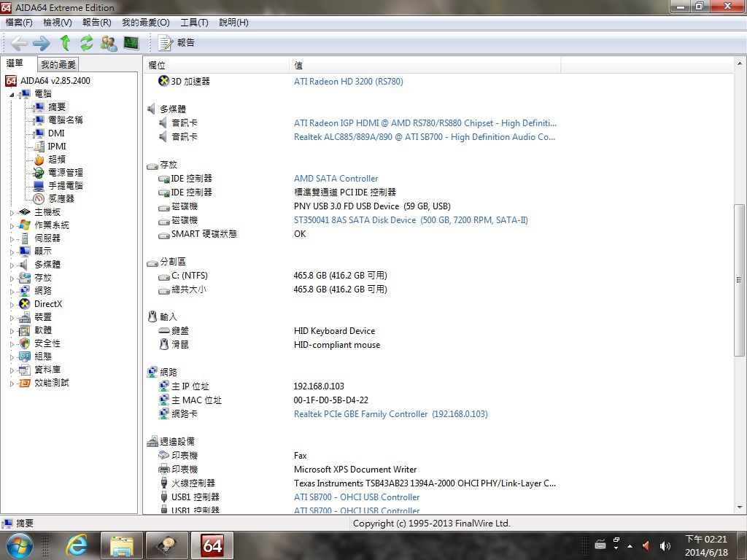Open the 檢視(V) menu
Viewport: 747px width, 560px height.
[58, 23]
